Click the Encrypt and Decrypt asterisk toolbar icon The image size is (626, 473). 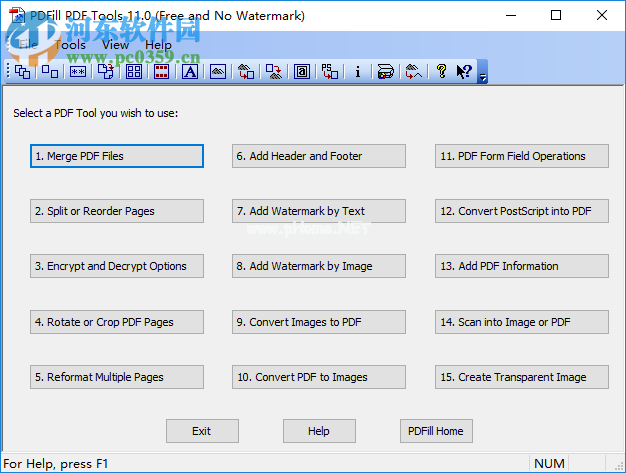[x=78, y=72]
